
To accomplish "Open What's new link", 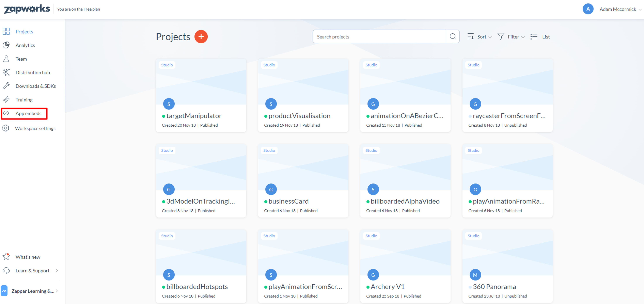I will point(28,257).
